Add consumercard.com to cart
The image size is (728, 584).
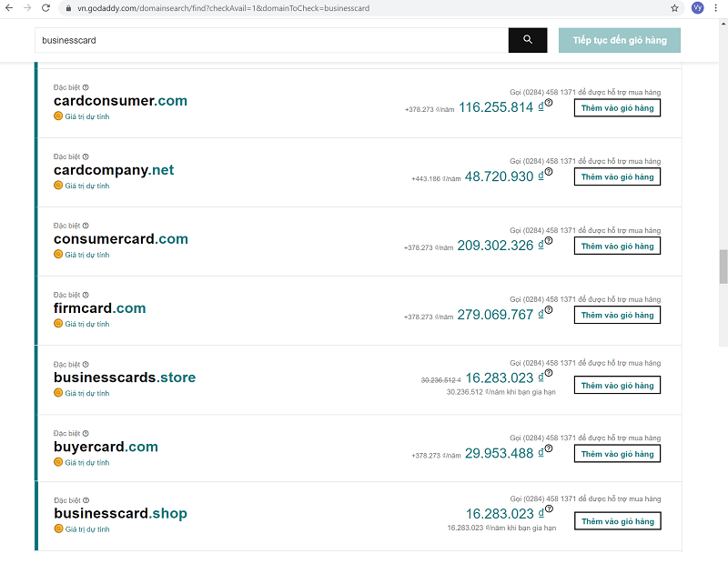(617, 246)
